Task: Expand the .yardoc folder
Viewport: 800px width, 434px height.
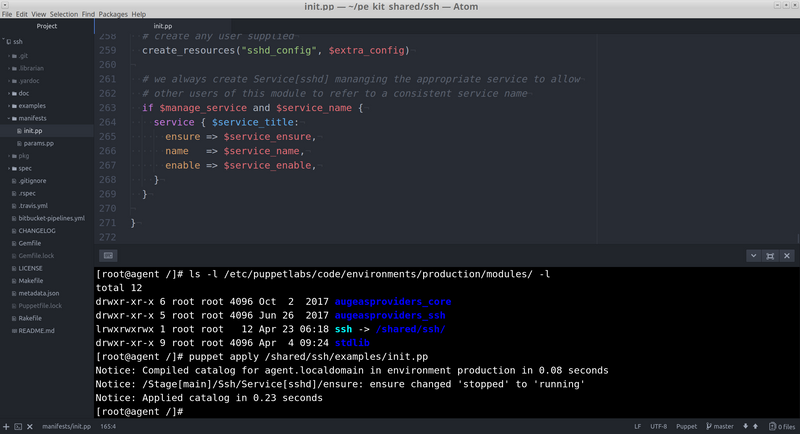Action: pyautogui.click(x=9, y=81)
